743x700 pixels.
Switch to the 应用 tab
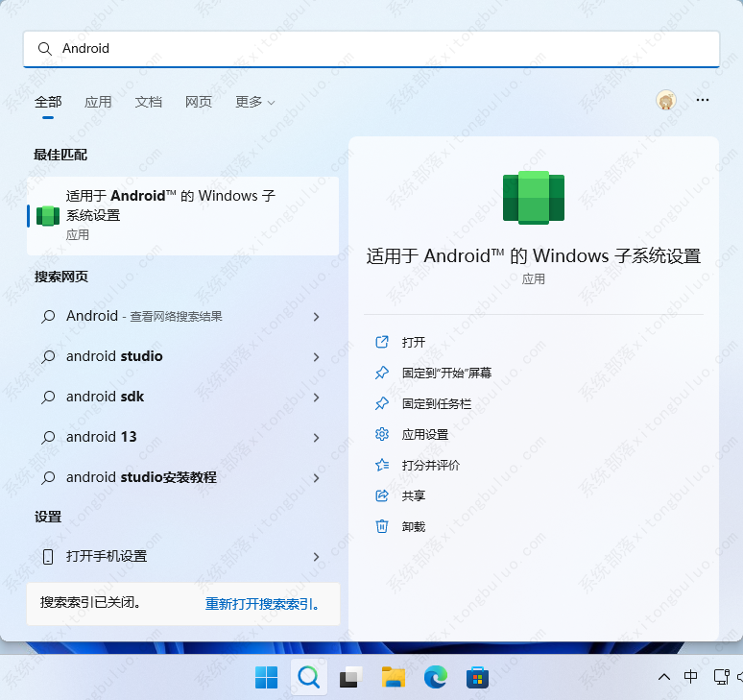(98, 102)
